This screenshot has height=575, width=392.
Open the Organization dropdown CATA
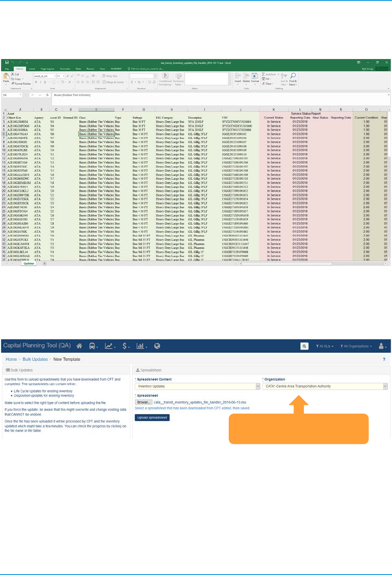(325, 386)
